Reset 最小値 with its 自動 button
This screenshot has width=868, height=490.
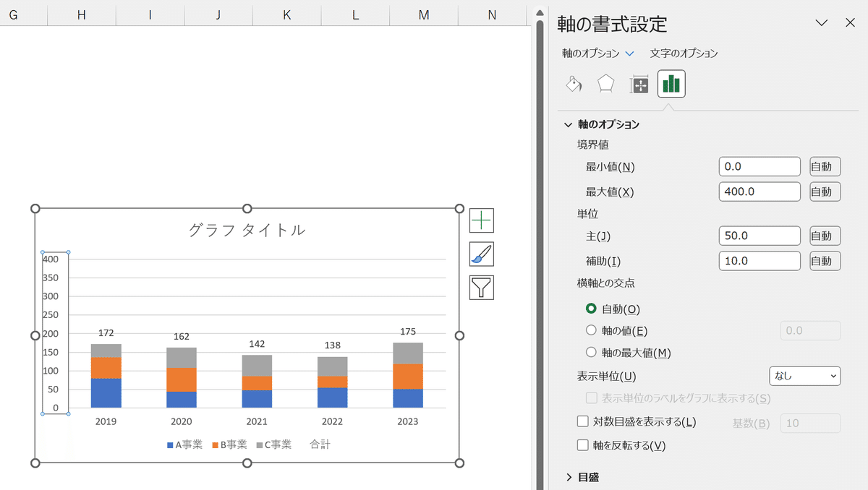point(825,167)
